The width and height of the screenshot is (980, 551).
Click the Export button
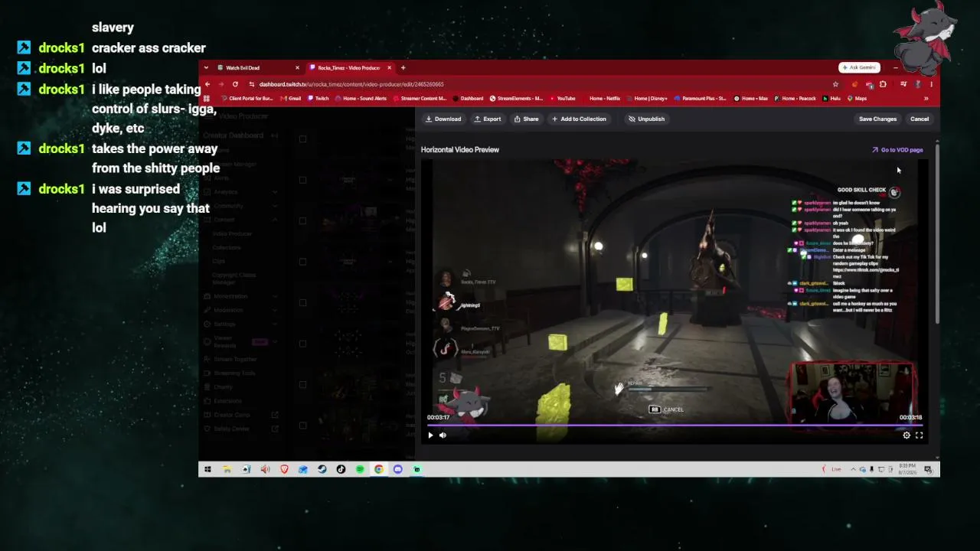click(x=487, y=119)
